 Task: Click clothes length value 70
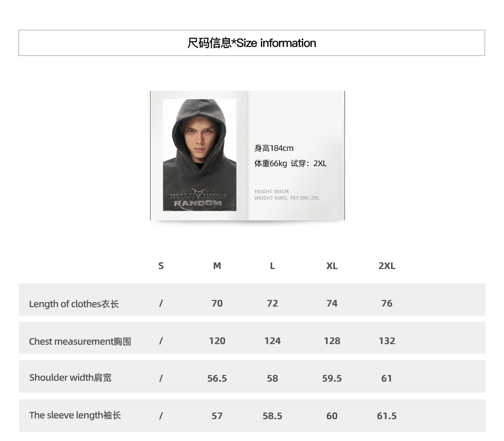tap(217, 303)
